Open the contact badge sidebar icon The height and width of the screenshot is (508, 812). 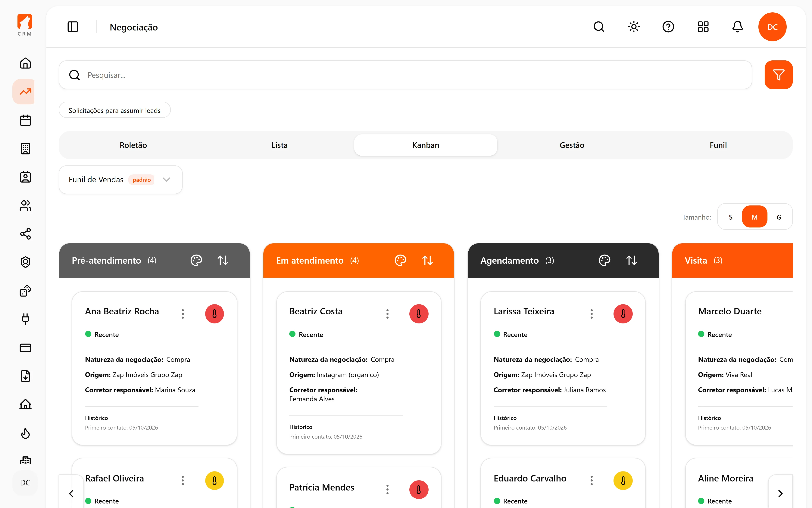[x=25, y=177]
